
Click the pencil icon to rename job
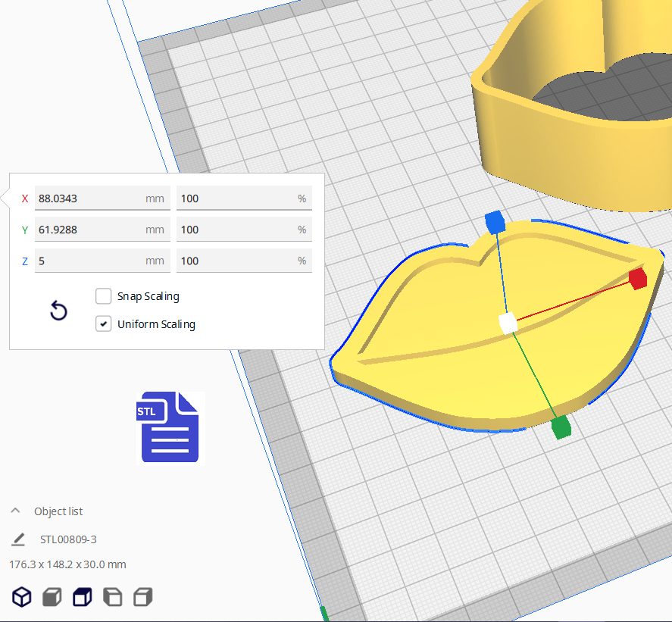point(19,539)
